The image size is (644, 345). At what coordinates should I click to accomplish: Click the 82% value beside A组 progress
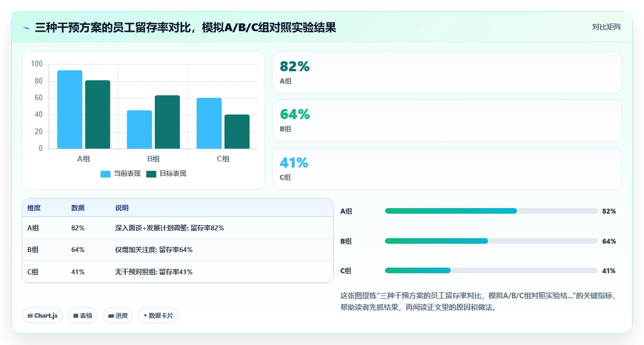pyautogui.click(x=609, y=211)
